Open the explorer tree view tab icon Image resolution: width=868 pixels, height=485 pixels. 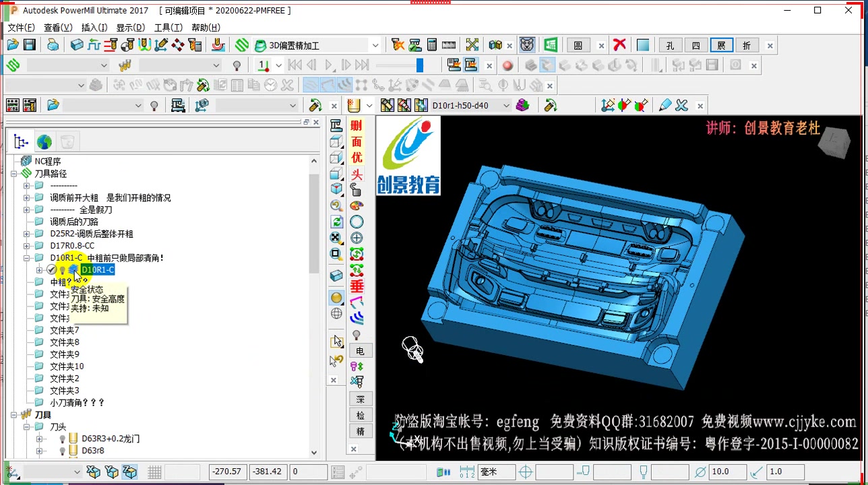21,141
